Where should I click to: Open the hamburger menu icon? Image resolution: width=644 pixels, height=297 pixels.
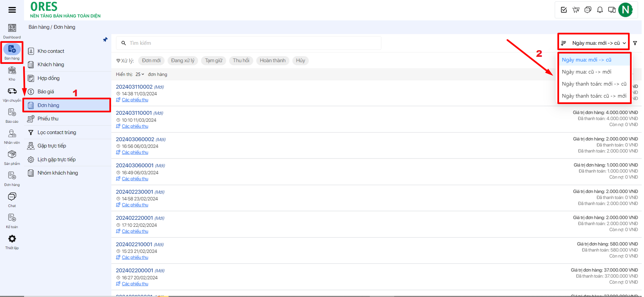12,10
